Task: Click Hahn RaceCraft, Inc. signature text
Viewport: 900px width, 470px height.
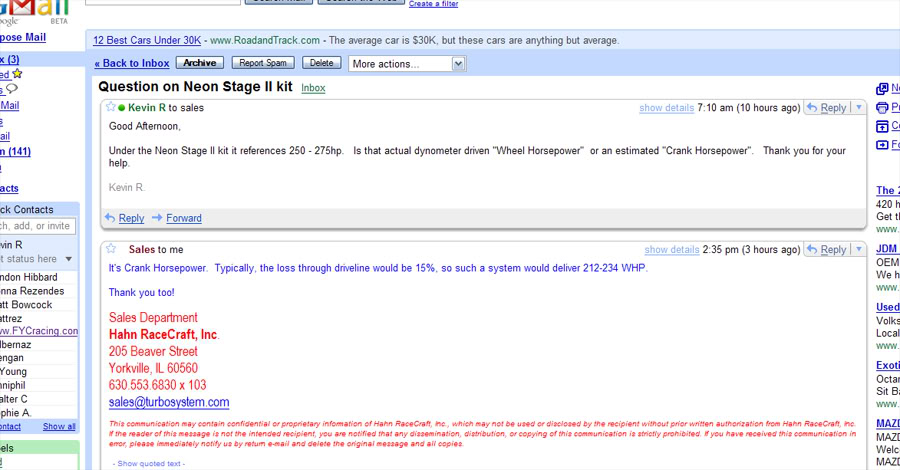Action: [164, 335]
